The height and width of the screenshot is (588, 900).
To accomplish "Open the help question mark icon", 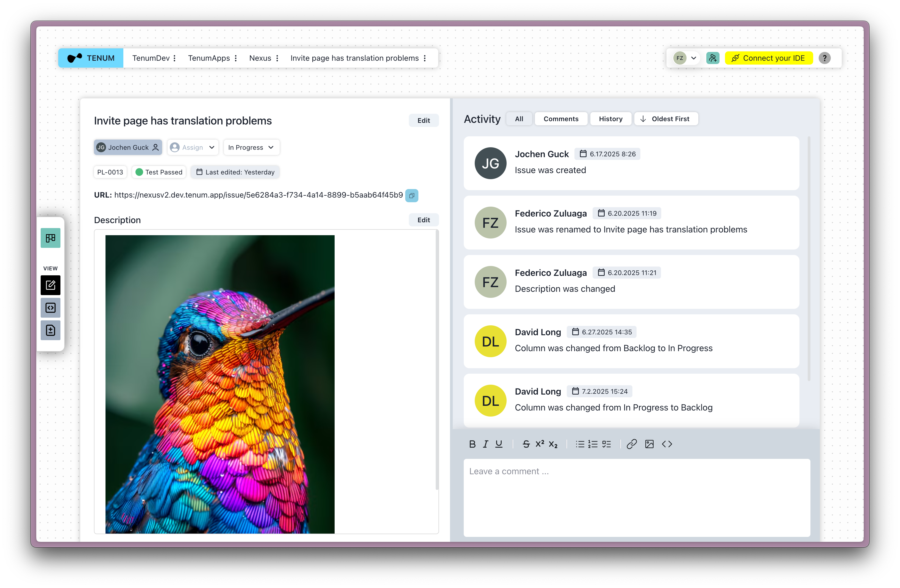I will pyautogui.click(x=824, y=58).
